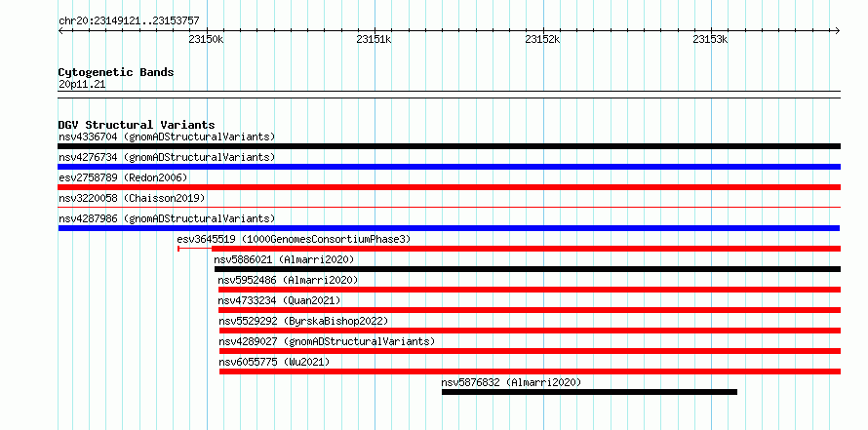Viewport: 868px width, 430px height.
Task: Click the nsv4336704 gnomAD variant label
Action: coord(167,137)
